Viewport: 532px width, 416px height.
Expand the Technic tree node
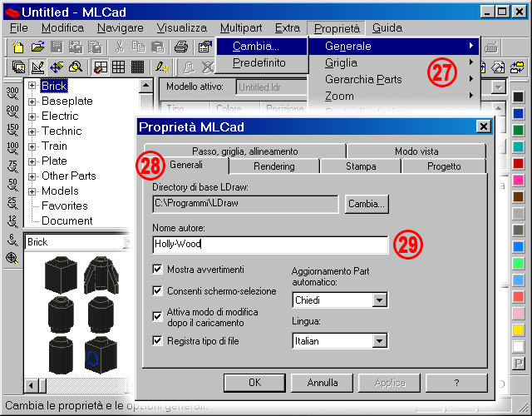[32, 131]
